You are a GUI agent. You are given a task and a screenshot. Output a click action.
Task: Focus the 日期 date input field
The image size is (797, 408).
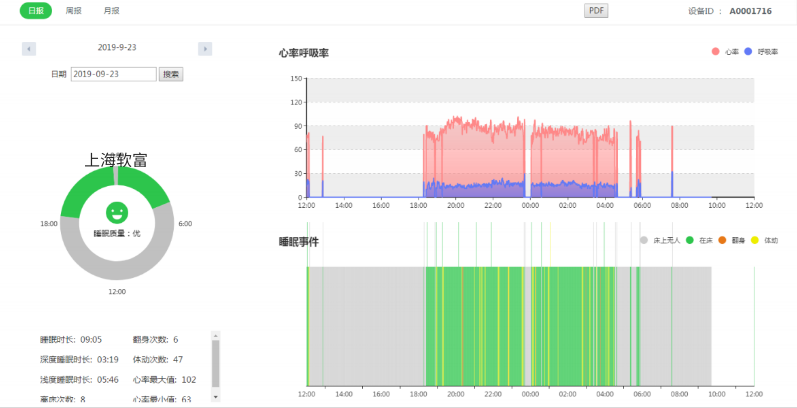pos(114,74)
